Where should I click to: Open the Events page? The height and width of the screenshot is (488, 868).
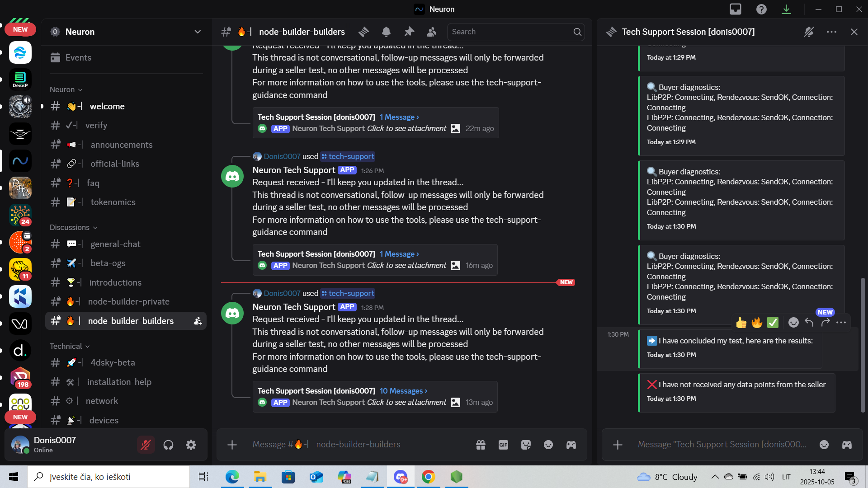[126, 57]
